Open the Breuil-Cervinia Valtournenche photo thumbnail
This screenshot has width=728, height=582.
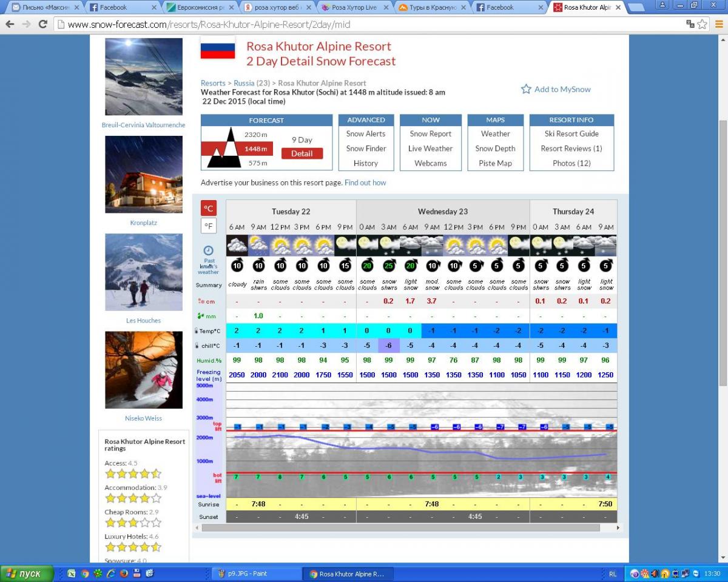144,77
